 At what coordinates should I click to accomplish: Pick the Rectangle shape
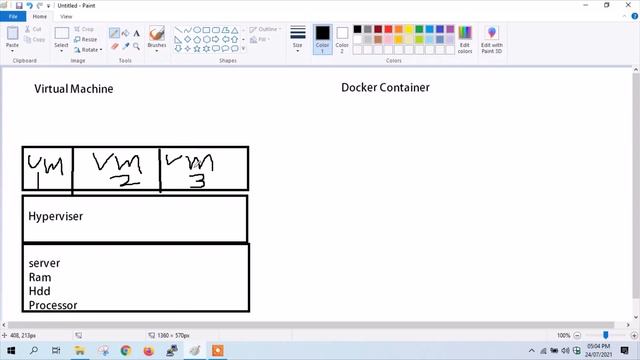coord(206,30)
